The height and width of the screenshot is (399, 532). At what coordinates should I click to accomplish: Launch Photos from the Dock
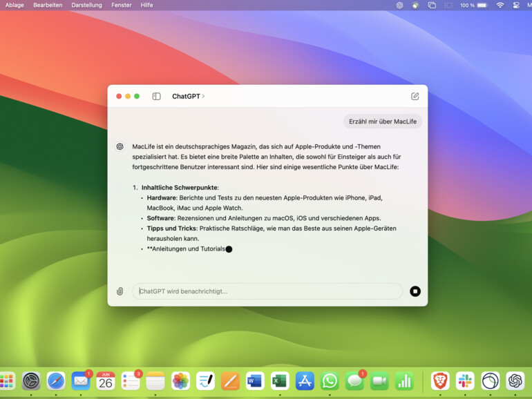[x=180, y=380]
